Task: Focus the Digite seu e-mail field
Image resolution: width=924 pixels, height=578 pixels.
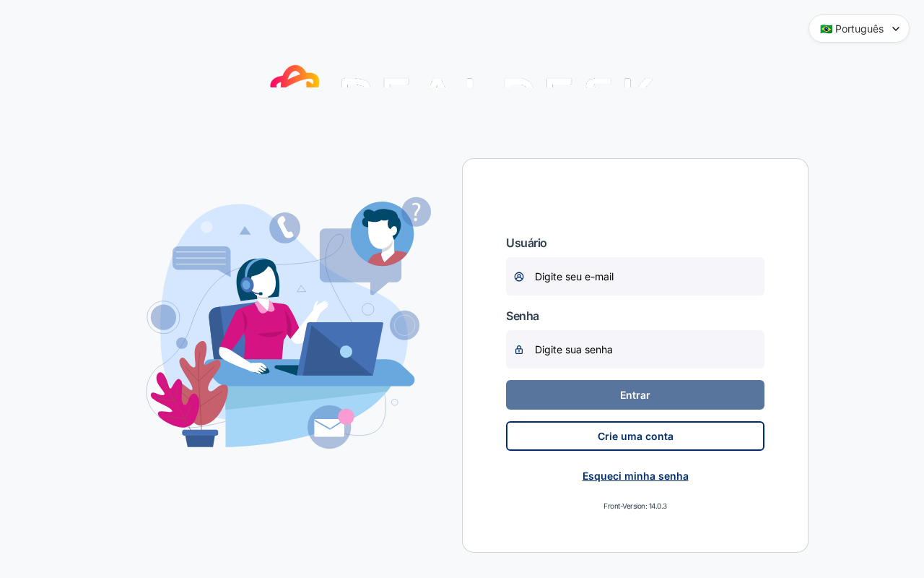Action: [635, 277]
